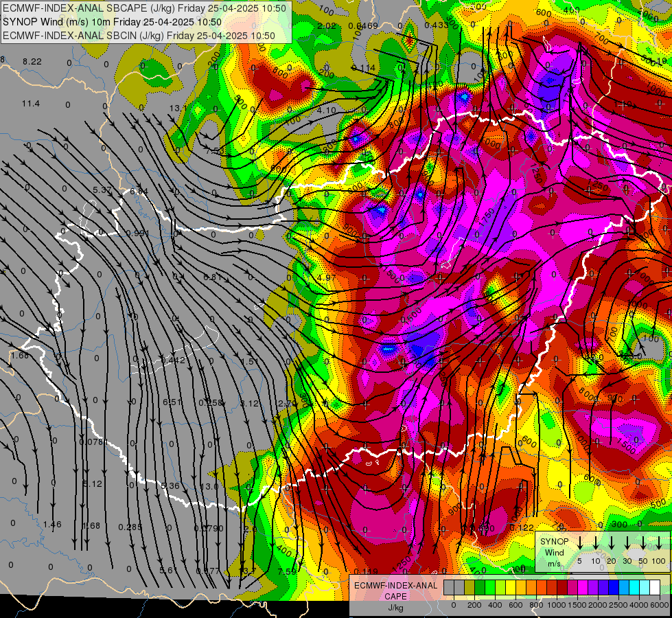
Task: Click the station value 0.119
Action: [367, 572]
